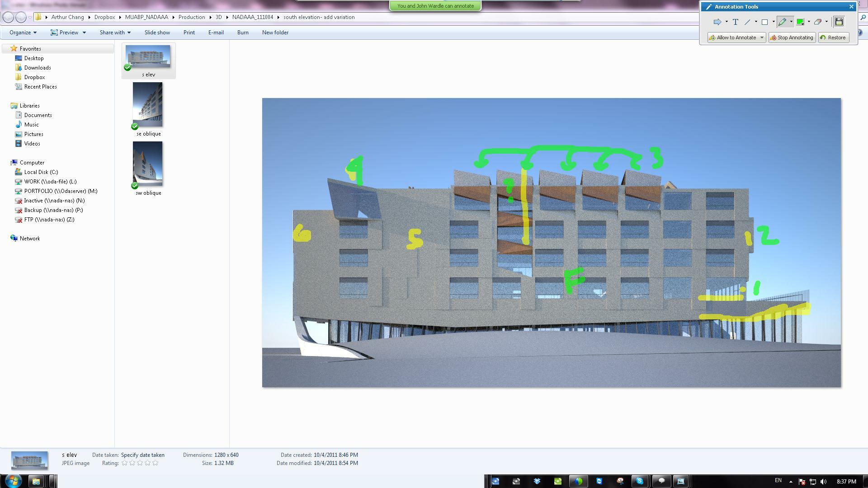Screen dimensions: 868x488
Task: Click the volume speaker tray icon
Action: click(823, 482)
